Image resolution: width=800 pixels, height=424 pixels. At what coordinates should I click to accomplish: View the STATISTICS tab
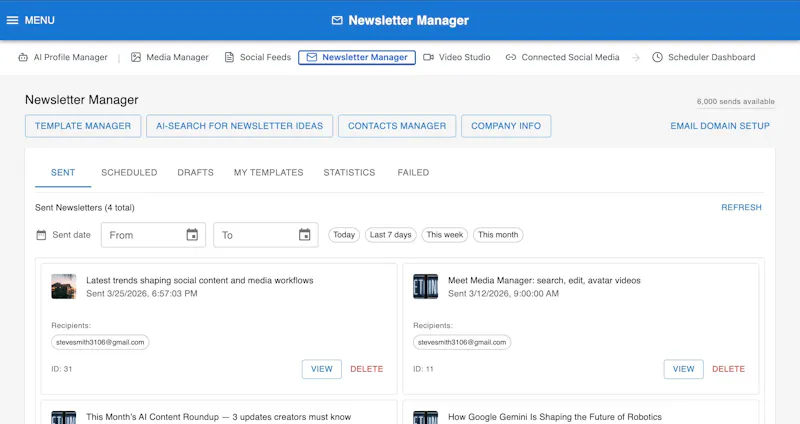click(349, 172)
